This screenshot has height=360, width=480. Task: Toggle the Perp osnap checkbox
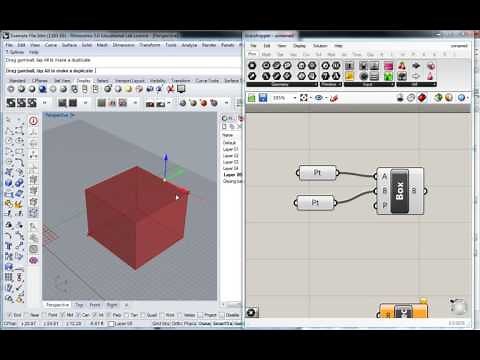109,315
